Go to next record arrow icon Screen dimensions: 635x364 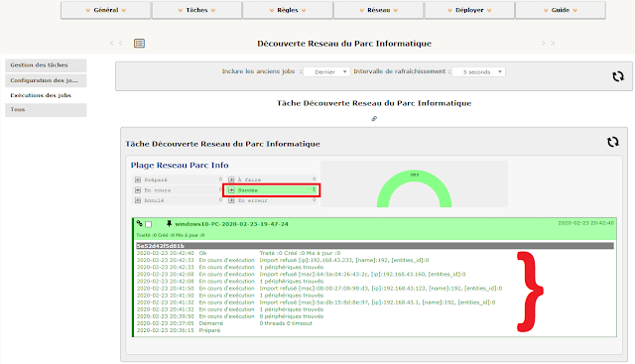544,43
